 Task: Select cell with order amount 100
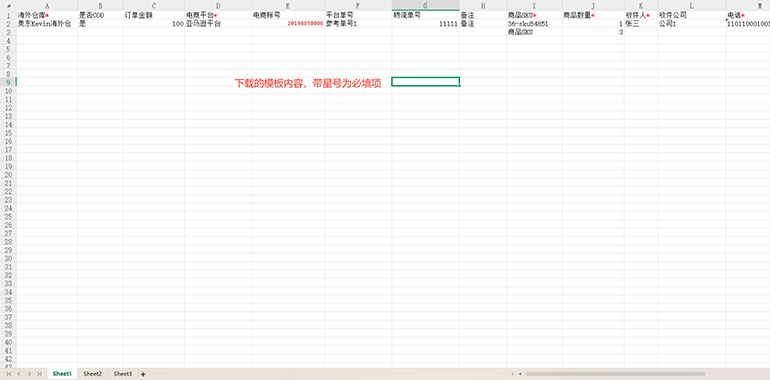tap(154, 24)
